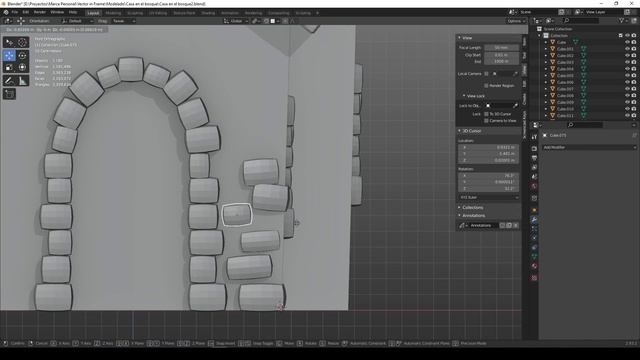Open the Edit menu
Screen dimensions: 640x360
click(26, 12)
